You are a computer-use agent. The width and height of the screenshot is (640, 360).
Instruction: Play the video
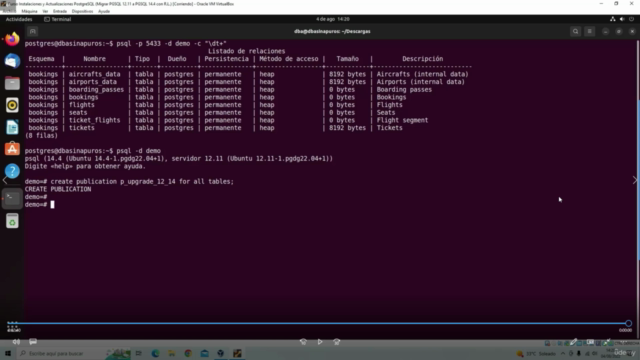point(320,342)
